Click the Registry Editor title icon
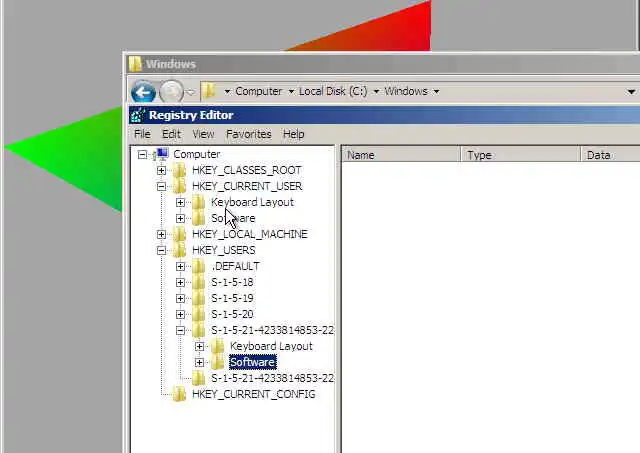This screenshot has height=453, width=640. [x=138, y=115]
